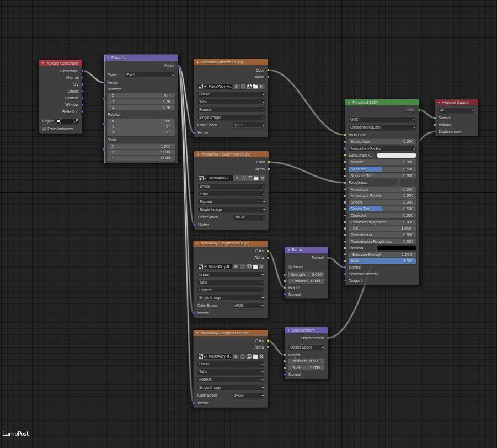Screen dimensions: 497x448
Task: Click Displacement Scale field 0.005
Action: (307, 368)
